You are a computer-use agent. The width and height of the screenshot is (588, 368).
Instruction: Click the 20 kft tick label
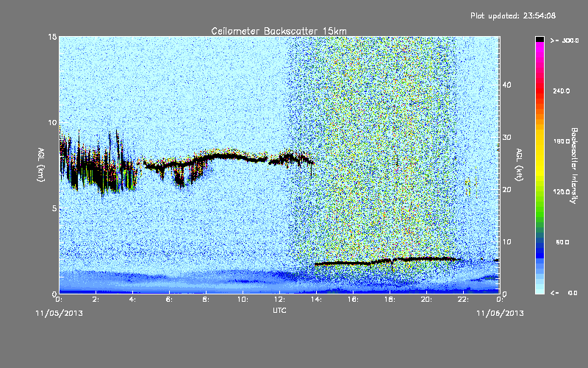[506, 190]
